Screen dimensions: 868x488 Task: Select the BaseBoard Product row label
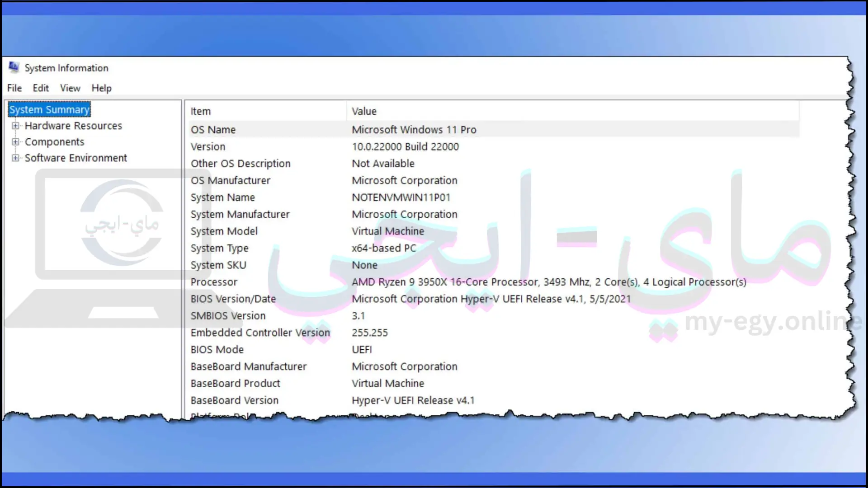click(235, 384)
